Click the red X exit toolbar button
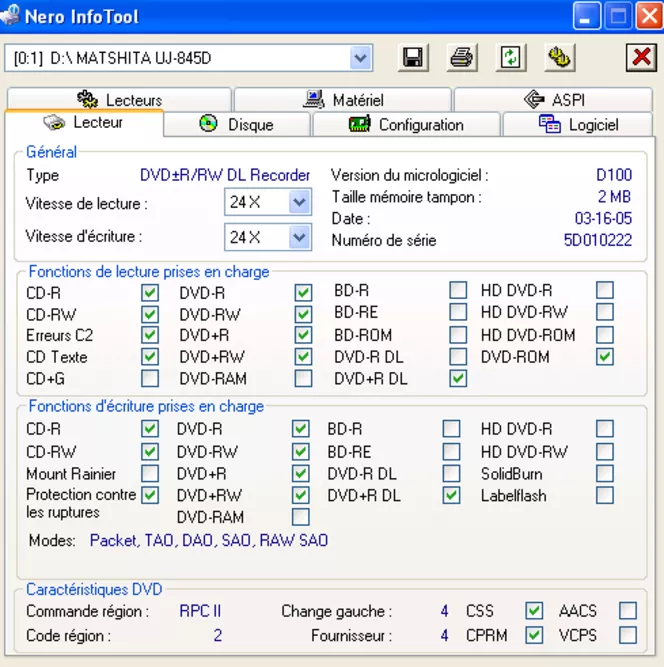This screenshot has height=667, width=664. point(641,57)
